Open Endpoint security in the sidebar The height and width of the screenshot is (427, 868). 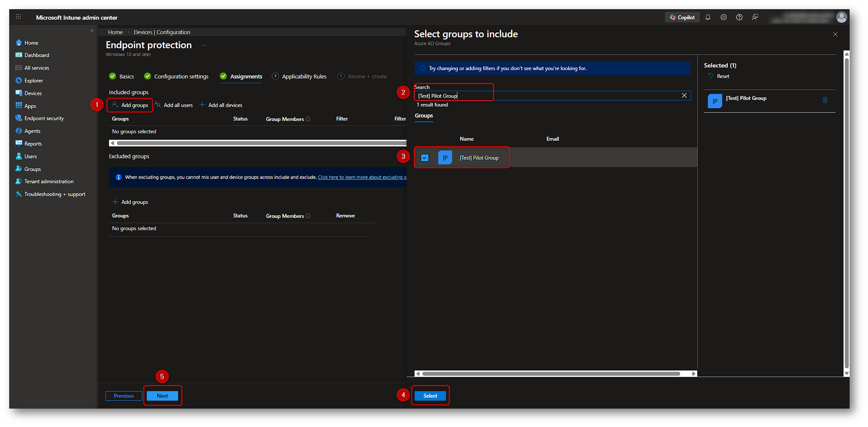point(44,118)
